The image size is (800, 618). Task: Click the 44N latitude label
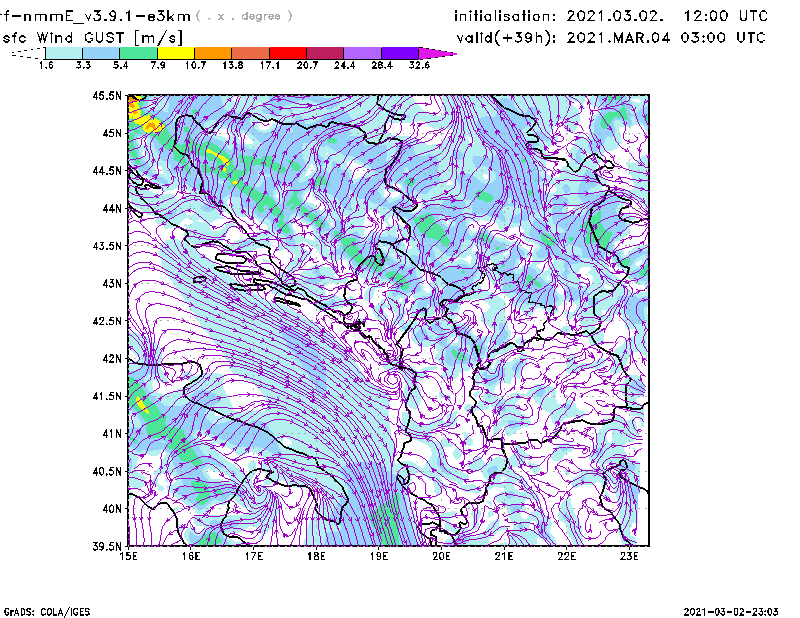[x=112, y=208]
